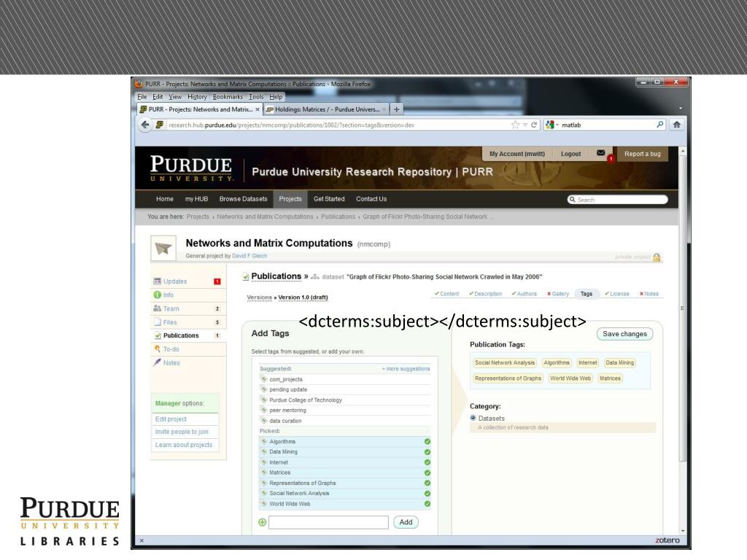Screen dimensions: 747x560
Task: Click the paper plane project thumbnail
Action: tap(163, 249)
